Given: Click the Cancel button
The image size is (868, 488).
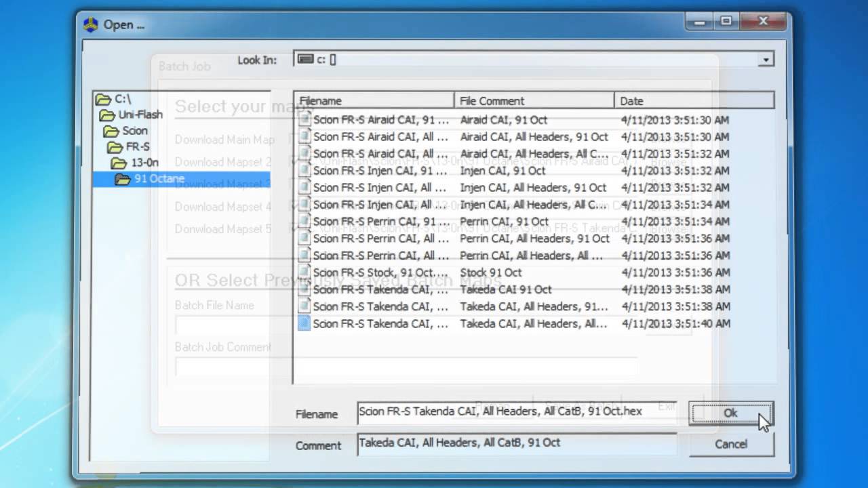Looking at the screenshot, I should (731, 444).
